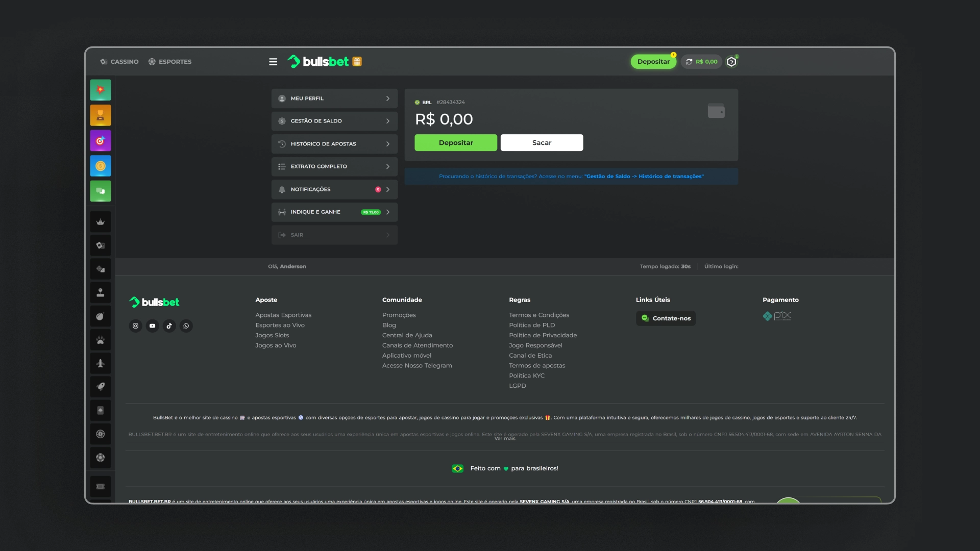Open the hamburger menu next to the logo
Viewport: 980px width, 551px height.
pyautogui.click(x=273, y=62)
